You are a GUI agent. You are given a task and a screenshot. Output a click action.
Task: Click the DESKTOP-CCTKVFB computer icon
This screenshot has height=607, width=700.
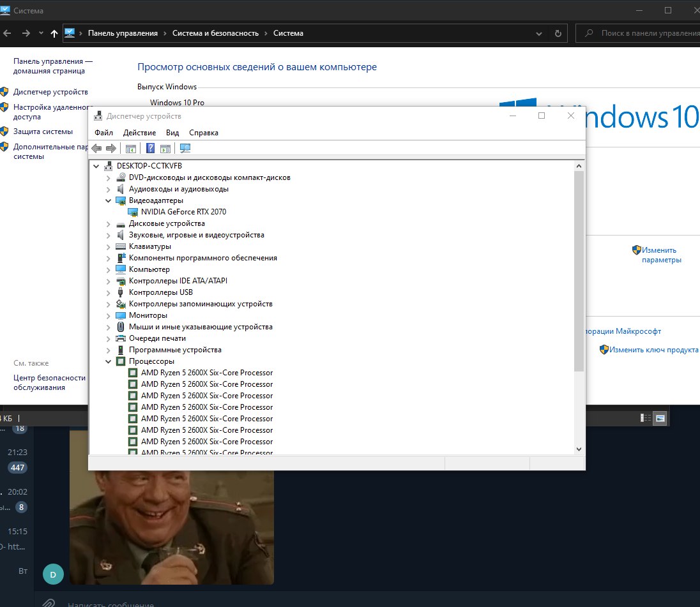pyautogui.click(x=108, y=166)
